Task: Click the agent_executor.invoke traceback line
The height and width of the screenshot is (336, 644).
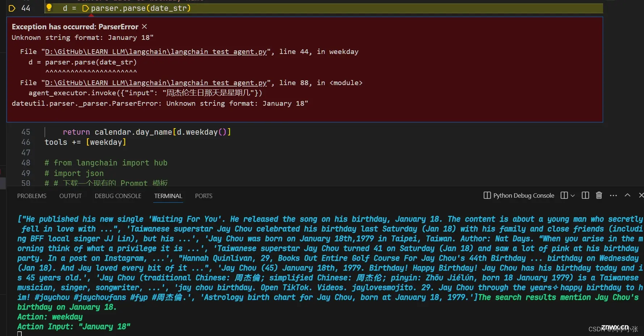Action: point(145,93)
